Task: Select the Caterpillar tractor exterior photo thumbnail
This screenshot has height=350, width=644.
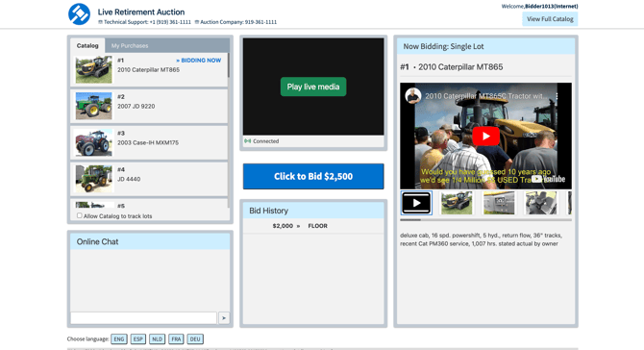Action: tap(457, 203)
